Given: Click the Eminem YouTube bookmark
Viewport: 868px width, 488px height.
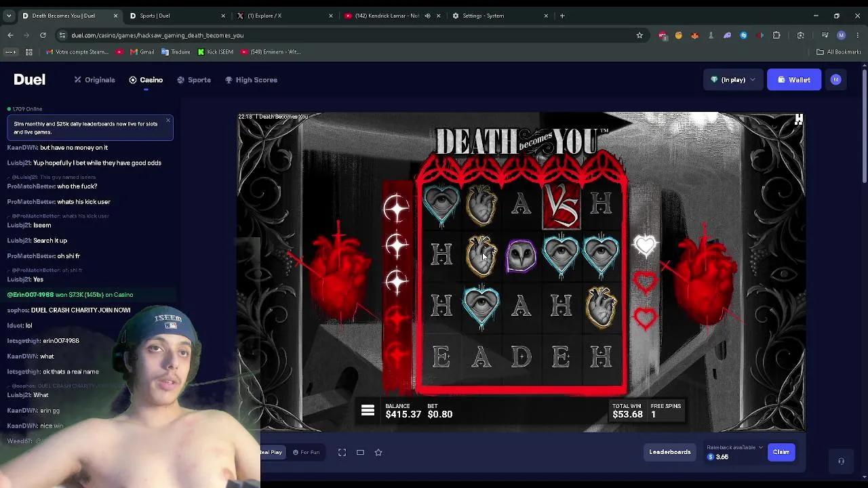Looking at the screenshot, I should click(x=271, y=52).
